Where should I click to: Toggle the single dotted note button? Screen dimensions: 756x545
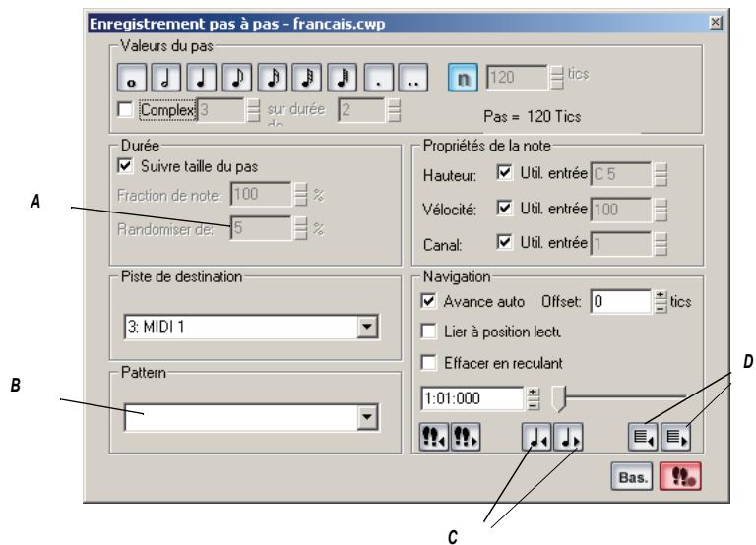coord(378,78)
